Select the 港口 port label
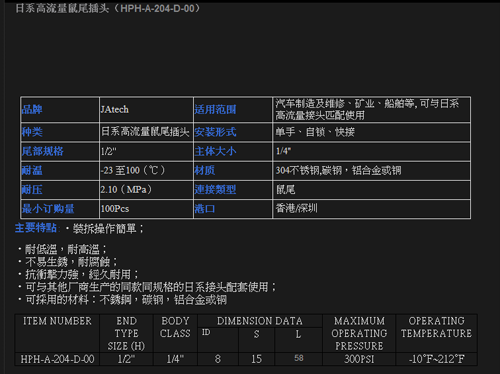Viewport: 500px width, 374px height. [205, 209]
